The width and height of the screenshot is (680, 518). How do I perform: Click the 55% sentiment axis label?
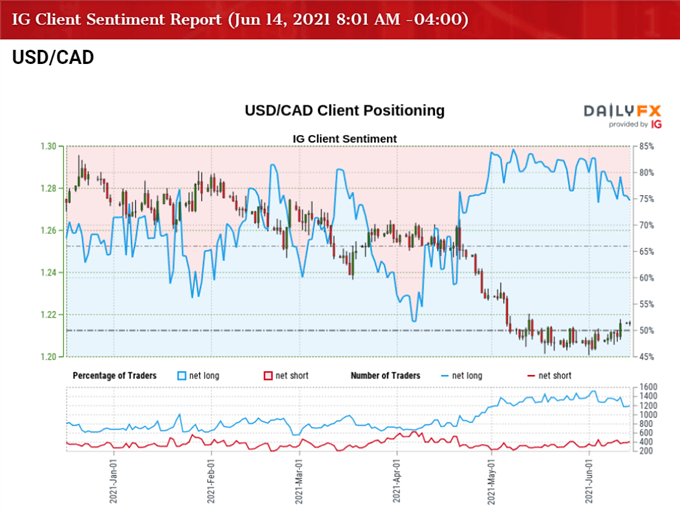[647, 305]
